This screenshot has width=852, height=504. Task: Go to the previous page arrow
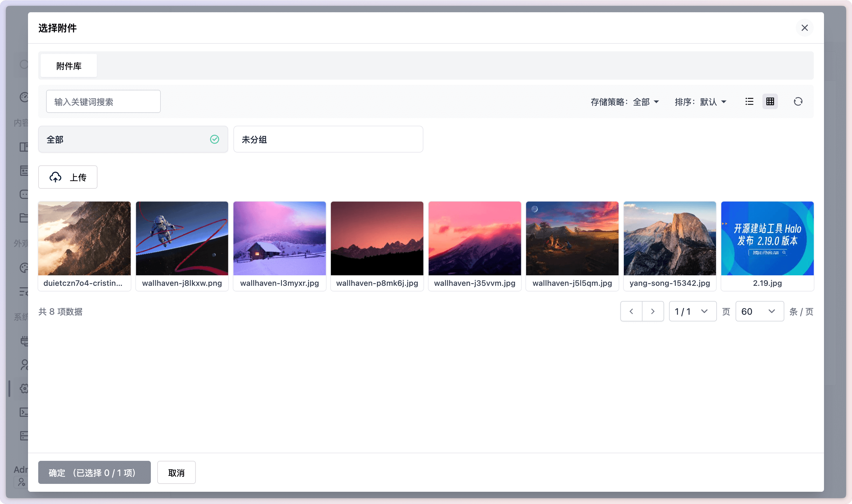tap(631, 311)
